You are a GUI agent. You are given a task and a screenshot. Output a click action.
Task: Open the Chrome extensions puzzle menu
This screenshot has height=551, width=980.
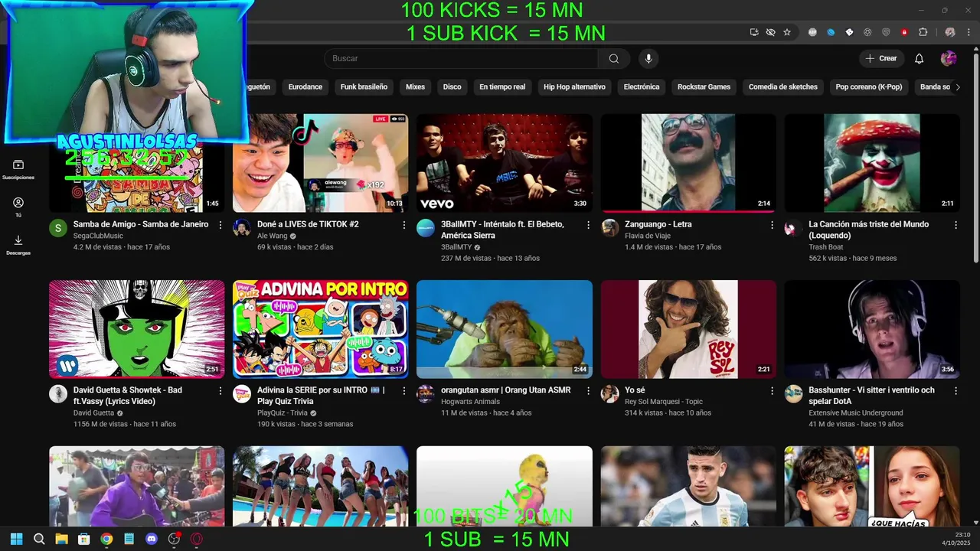coord(923,32)
